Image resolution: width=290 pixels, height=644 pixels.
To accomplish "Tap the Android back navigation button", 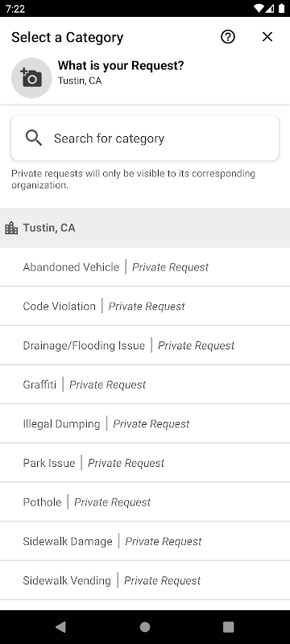I will (60, 627).
